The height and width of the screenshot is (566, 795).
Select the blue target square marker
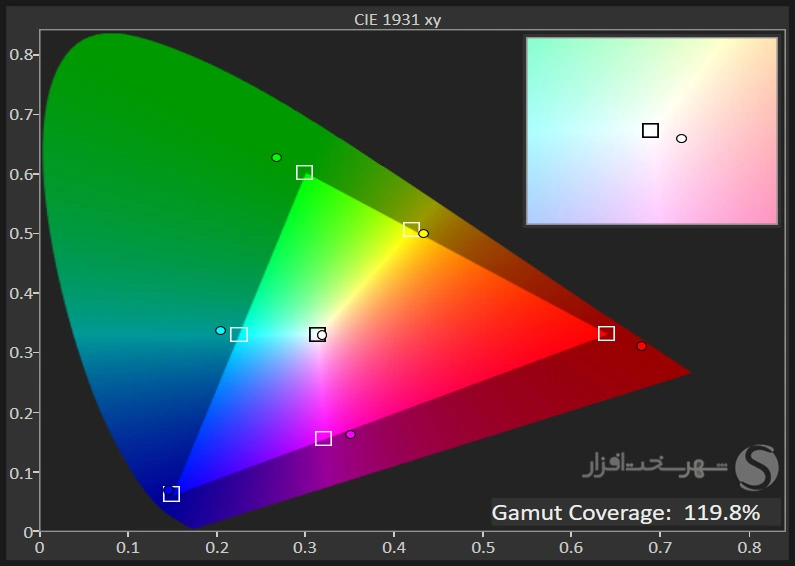click(x=171, y=494)
